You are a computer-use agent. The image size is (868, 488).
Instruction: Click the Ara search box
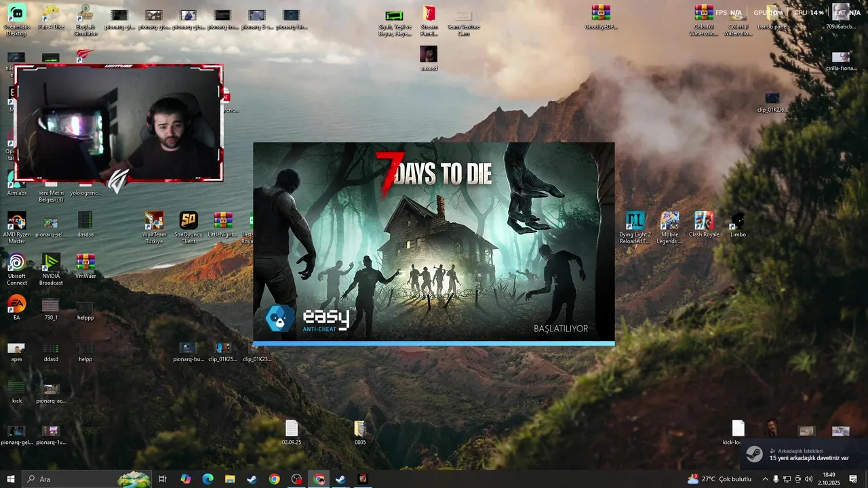coord(86,479)
